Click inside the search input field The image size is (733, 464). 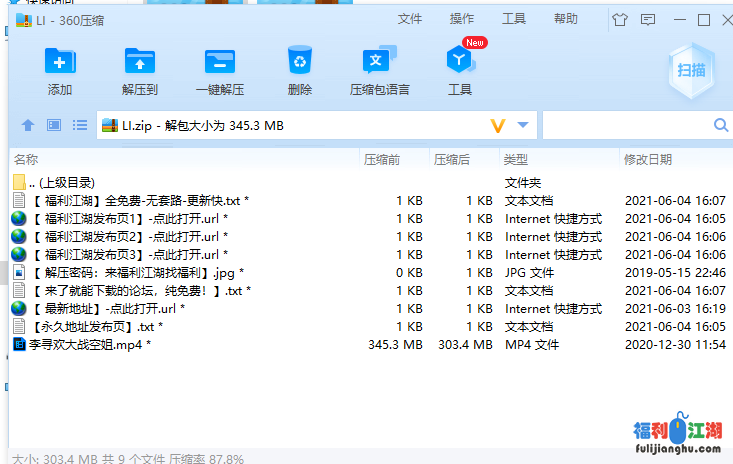click(625, 126)
